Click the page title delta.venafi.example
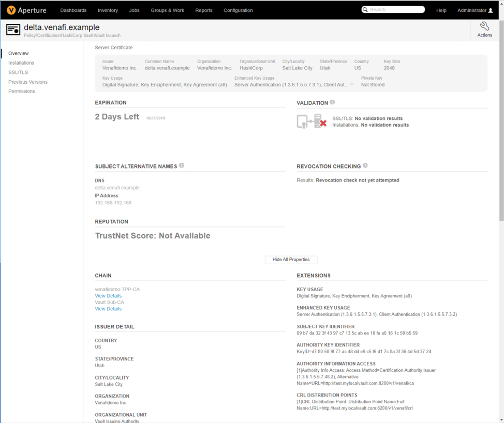504x423 pixels. click(62, 27)
